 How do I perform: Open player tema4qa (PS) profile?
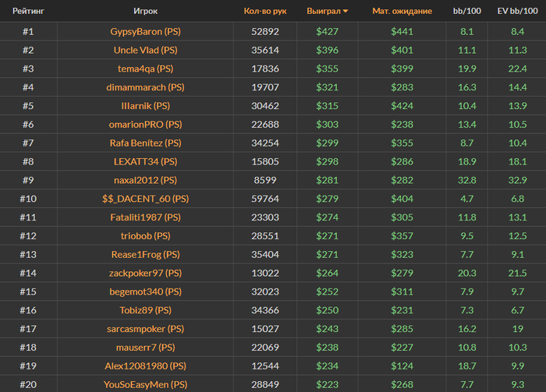146,69
